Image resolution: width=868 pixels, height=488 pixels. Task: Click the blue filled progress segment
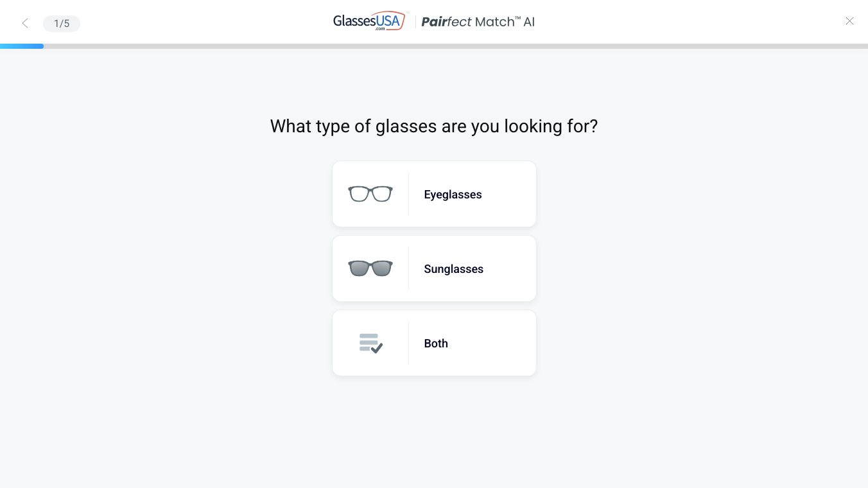[22, 46]
